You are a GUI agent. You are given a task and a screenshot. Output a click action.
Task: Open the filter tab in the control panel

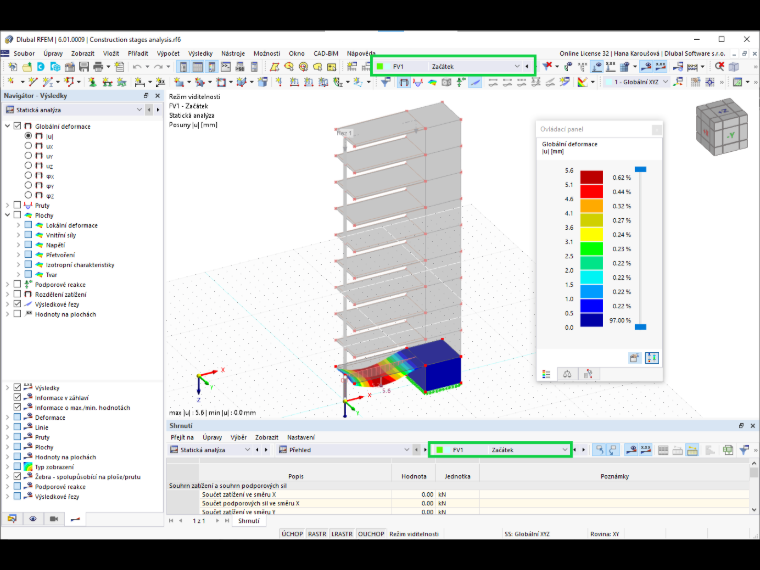point(588,374)
